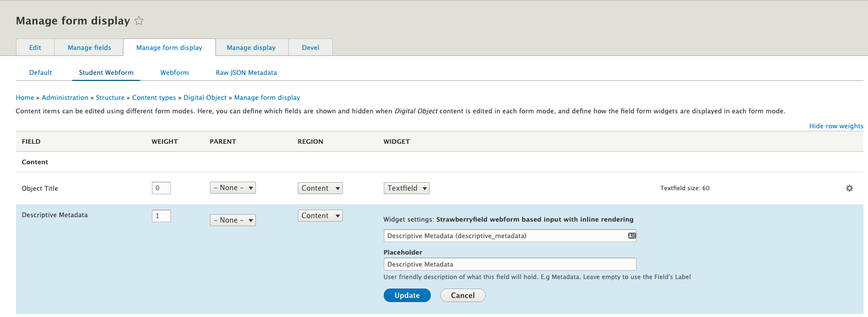
Task: Switch to the Manage fields tab
Action: pyautogui.click(x=89, y=47)
